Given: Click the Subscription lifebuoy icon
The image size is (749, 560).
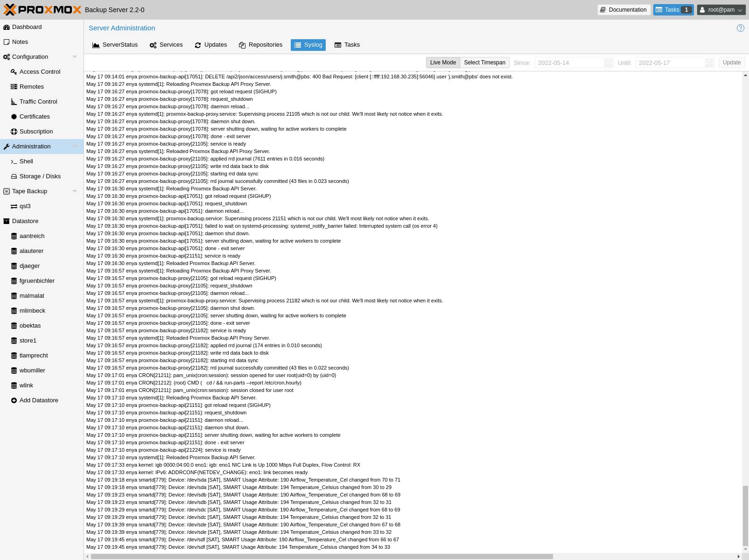Looking at the screenshot, I should point(14,132).
